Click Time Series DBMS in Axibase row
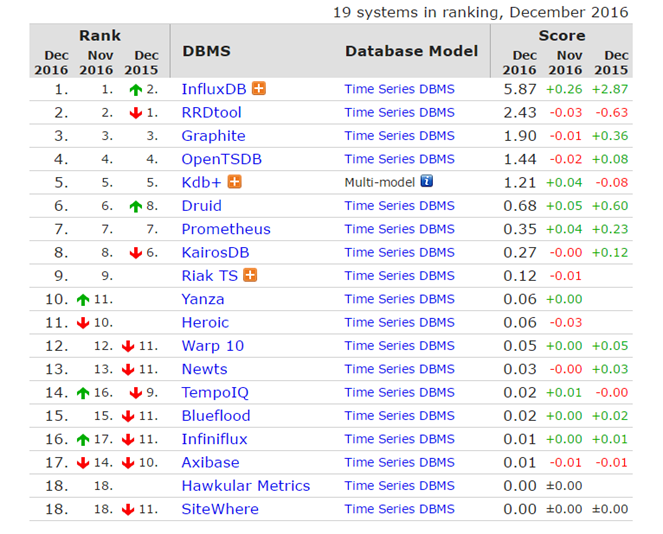 point(400,462)
